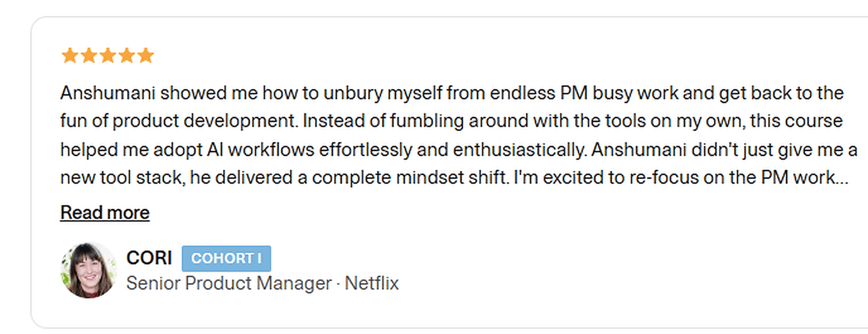
Task: Click the ellipsis ending the truncated review
Action: [843, 179]
